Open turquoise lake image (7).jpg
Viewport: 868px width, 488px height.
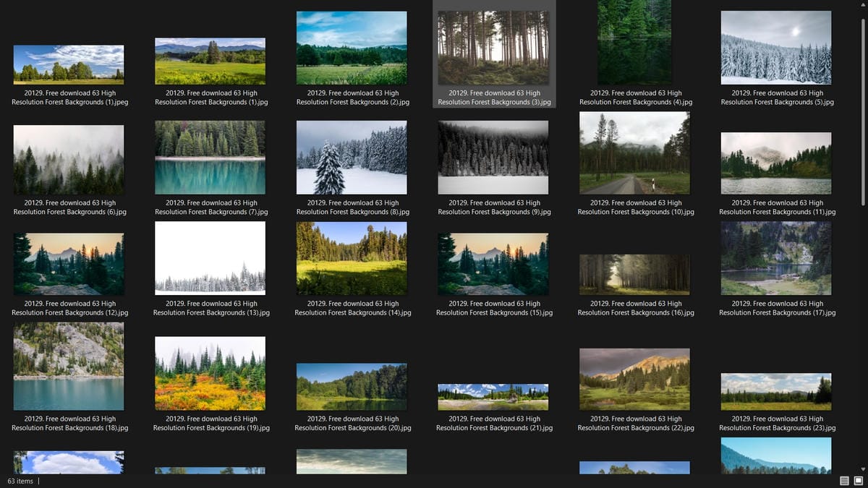click(210, 158)
